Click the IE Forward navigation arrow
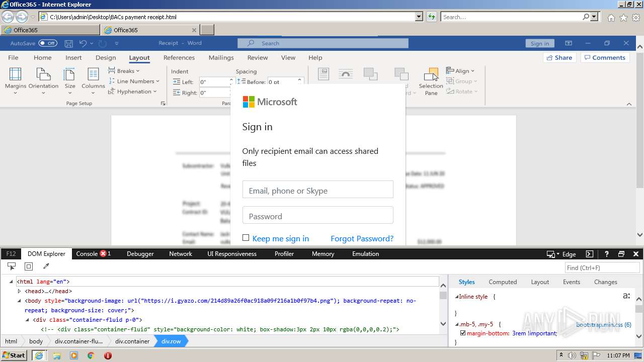The image size is (644, 362). click(22, 17)
